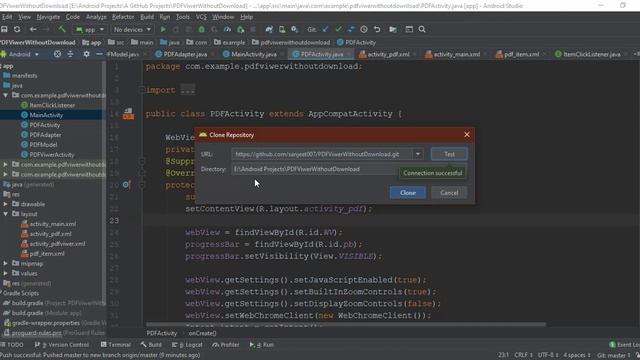Click the CRLF line separator entry
The width and height of the screenshot is (640, 360).
point(523,355)
